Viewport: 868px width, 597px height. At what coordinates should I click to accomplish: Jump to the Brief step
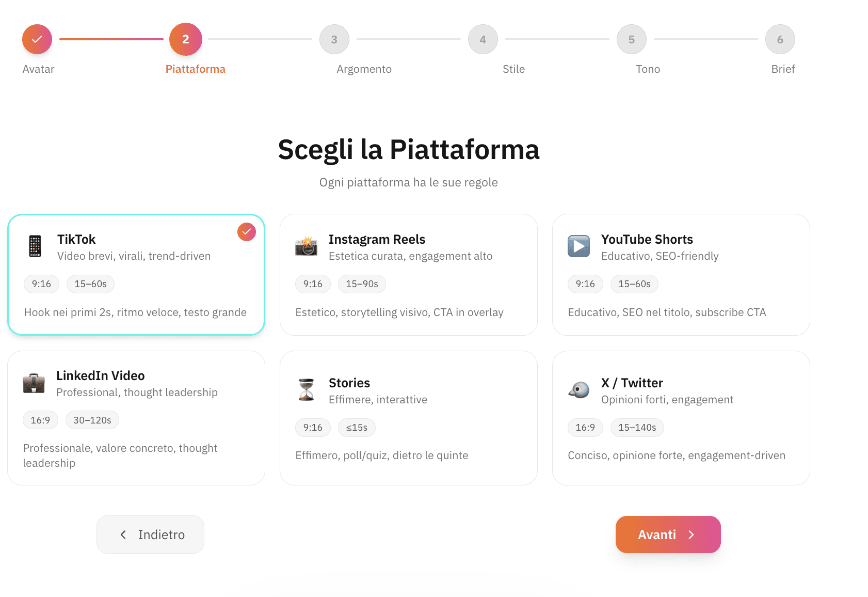click(x=780, y=39)
